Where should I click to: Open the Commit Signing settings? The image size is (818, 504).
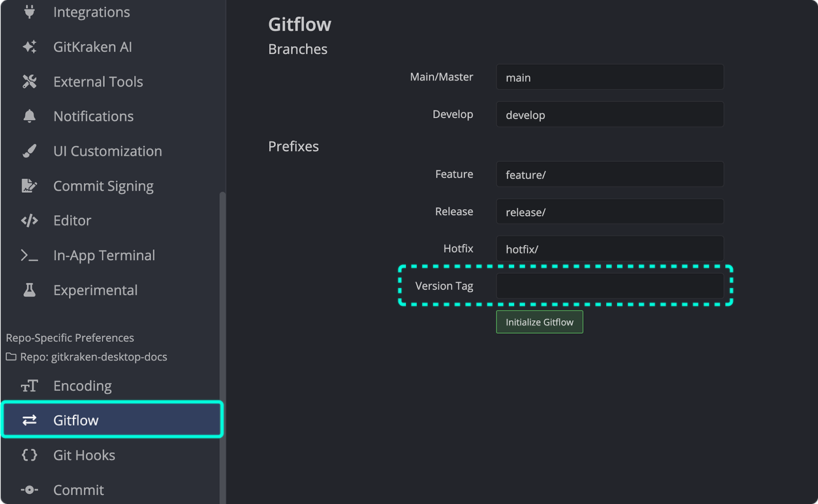coord(103,185)
